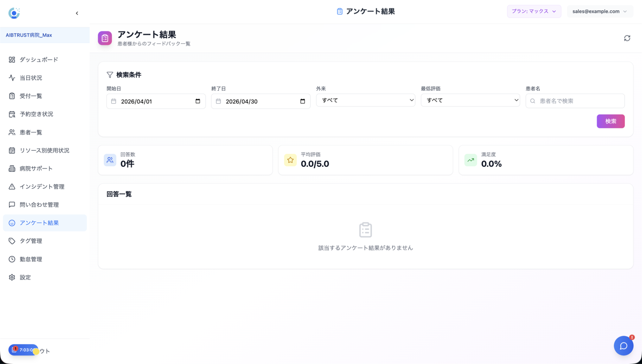Open the sales@example.com account menu
The width and height of the screenshot is (642, 364).
[x=600, y=11]
